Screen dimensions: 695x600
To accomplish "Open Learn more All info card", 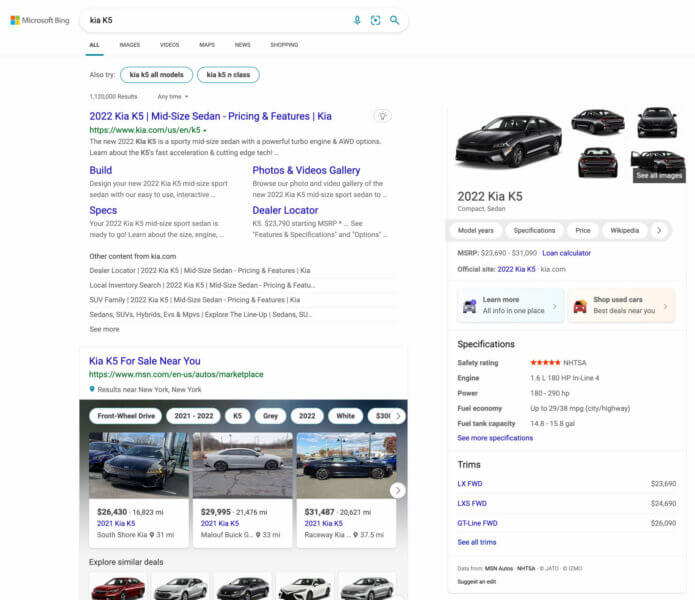I will coord(511,305).
